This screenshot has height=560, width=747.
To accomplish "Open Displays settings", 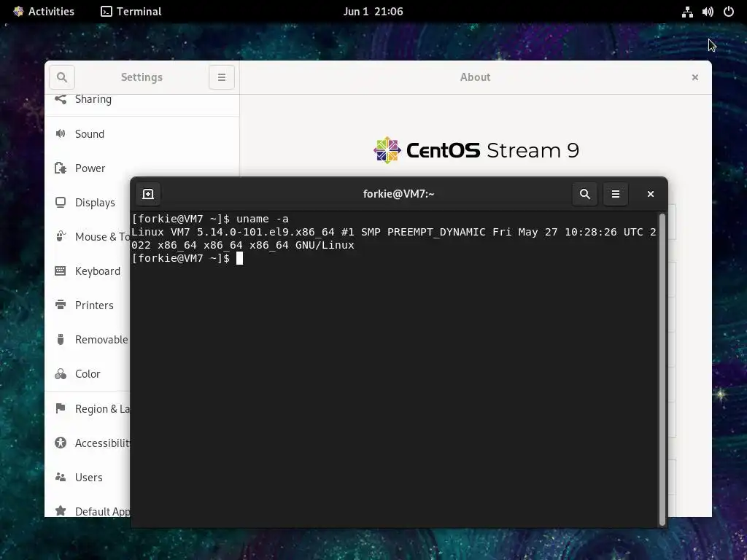I will coord(88,203).
